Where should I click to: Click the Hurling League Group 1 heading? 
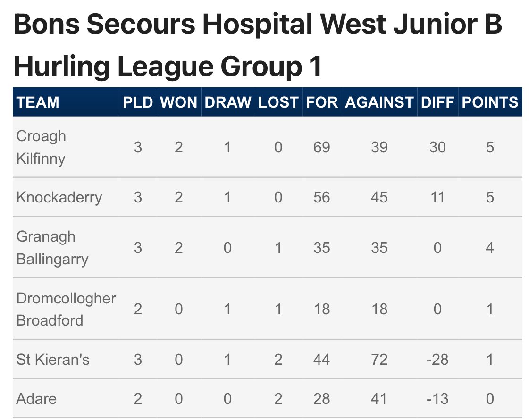pyautogui.click(x=168, y=67)
